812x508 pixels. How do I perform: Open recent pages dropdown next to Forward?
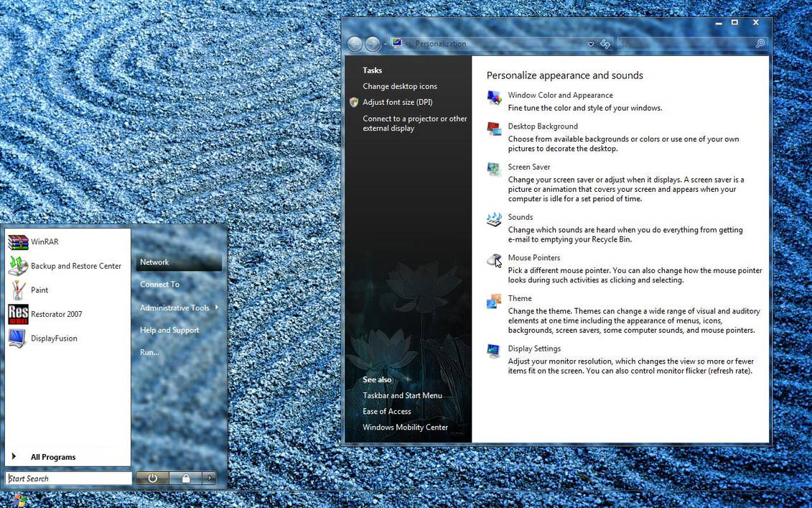point(386,45)
